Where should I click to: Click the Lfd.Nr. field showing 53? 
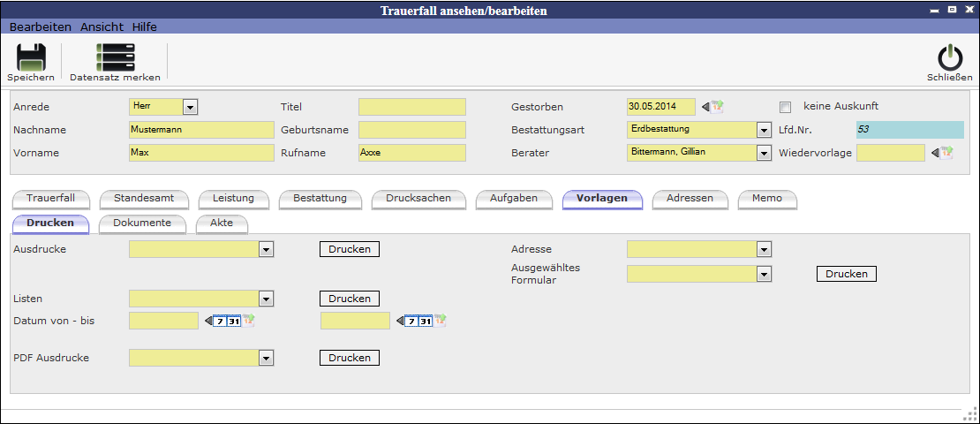click(909, 130)
